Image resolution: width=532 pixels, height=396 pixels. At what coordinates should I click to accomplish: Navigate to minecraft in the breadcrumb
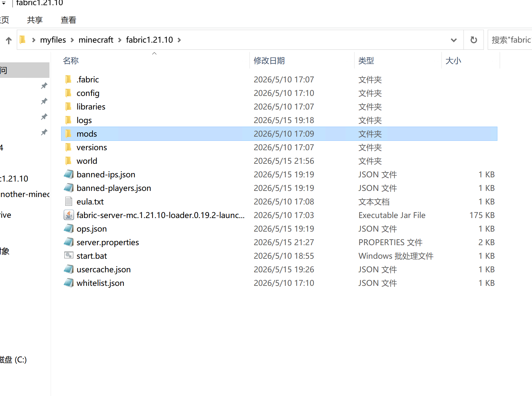tap(96, 40)
